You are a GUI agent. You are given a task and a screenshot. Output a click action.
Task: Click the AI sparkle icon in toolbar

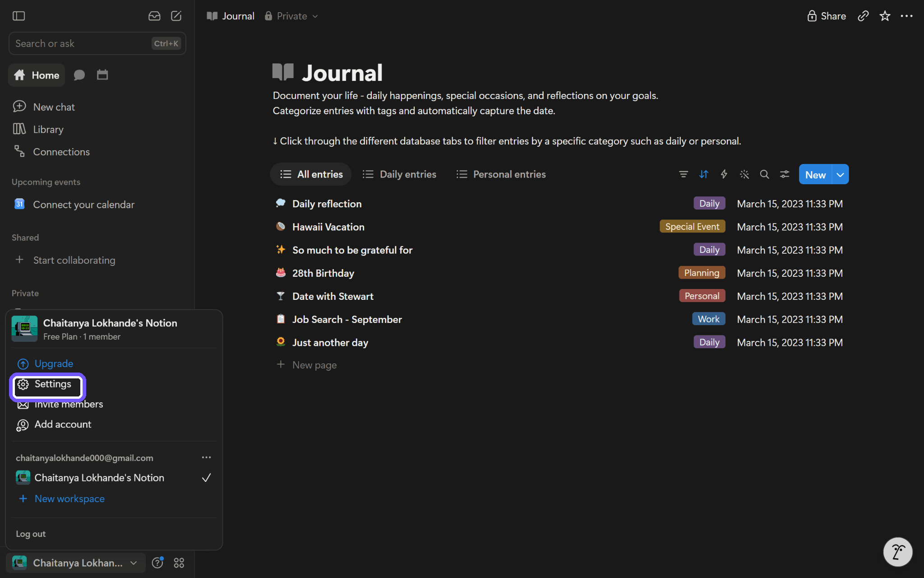point(744,174)
